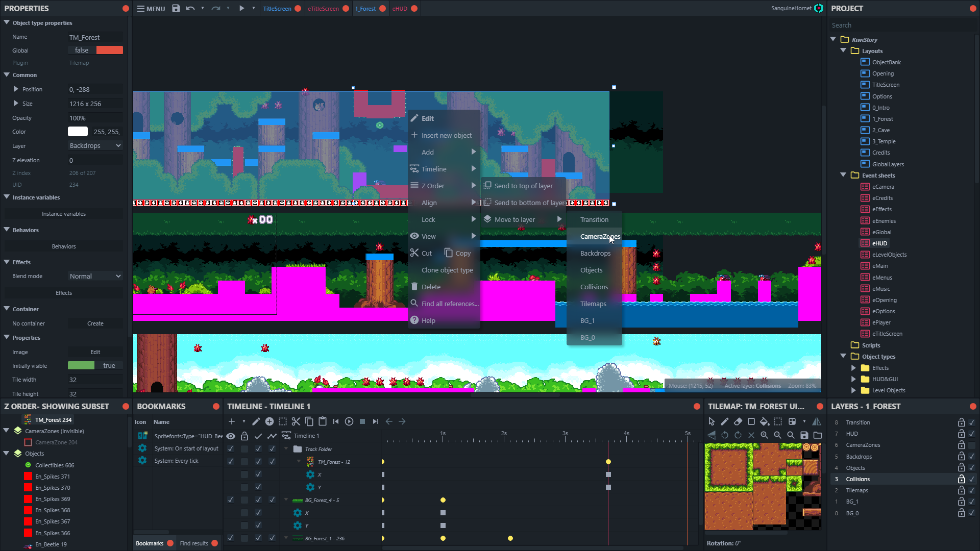This screenshot has width=980, height=551.
Task: Choose CameraZones in Move to layer submenu
Action: 599,236
